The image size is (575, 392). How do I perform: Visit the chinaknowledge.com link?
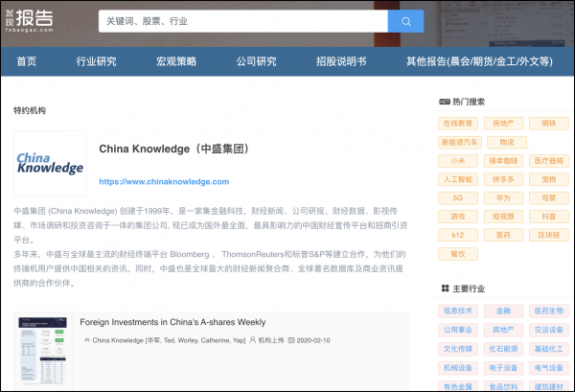[164, 181]
